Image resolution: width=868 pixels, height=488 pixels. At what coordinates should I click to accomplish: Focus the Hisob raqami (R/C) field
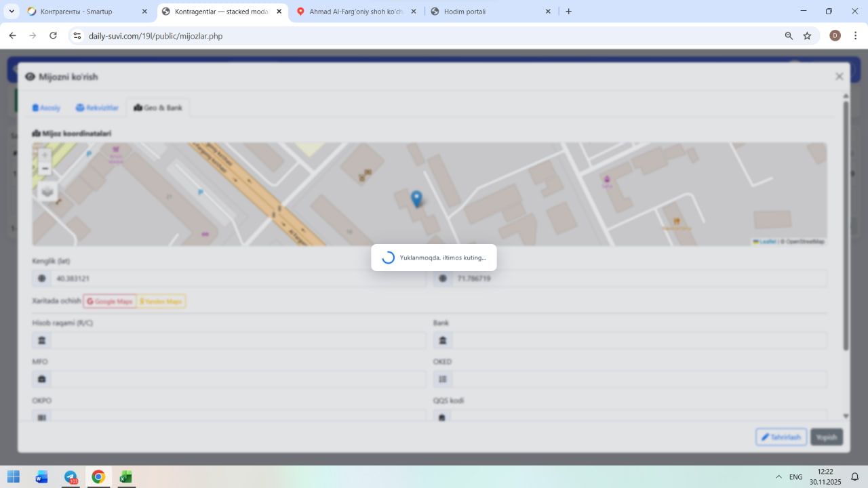(x=239, y=340)
